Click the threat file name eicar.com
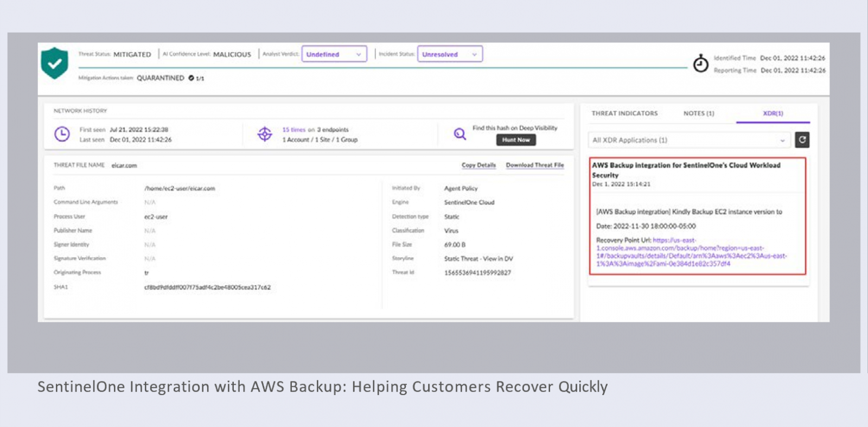 tap(124, 165)
